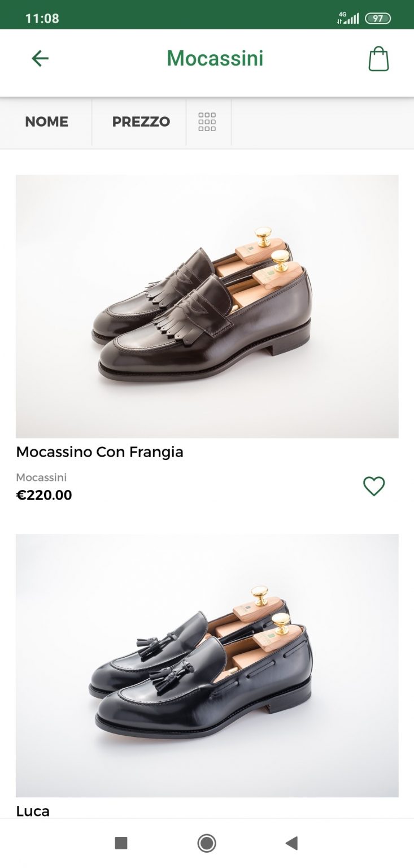Tap the Mocassini category label under product

[x=41, y=478]
